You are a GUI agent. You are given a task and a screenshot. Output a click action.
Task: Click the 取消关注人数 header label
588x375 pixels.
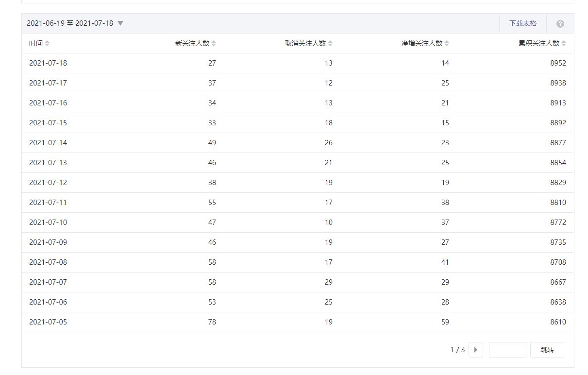click(305, 43)
